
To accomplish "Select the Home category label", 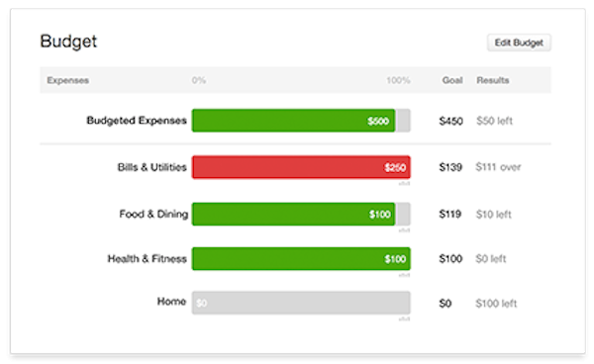I will (171, 302).
